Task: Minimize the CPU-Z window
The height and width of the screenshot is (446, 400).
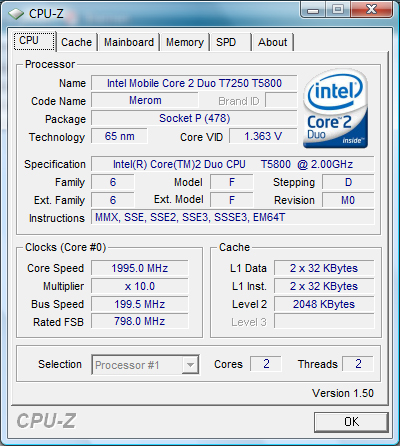Action: tap(313, 10)
